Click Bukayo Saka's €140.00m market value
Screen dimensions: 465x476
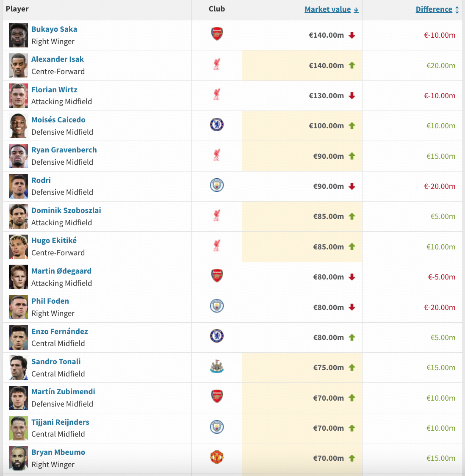coord(326,35)
